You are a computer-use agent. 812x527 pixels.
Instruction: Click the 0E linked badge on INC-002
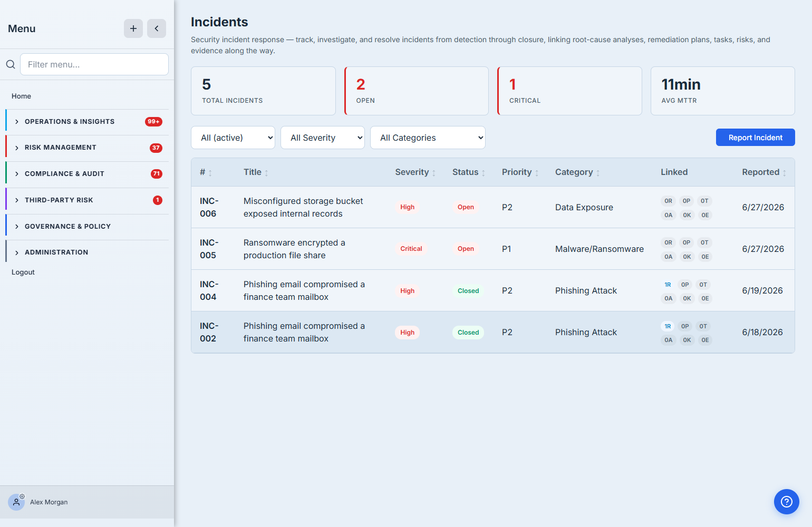coord(705,340)
